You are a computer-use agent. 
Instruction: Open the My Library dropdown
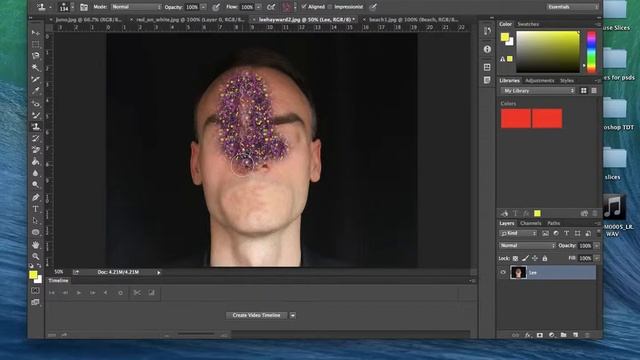(x=538, y=91)
